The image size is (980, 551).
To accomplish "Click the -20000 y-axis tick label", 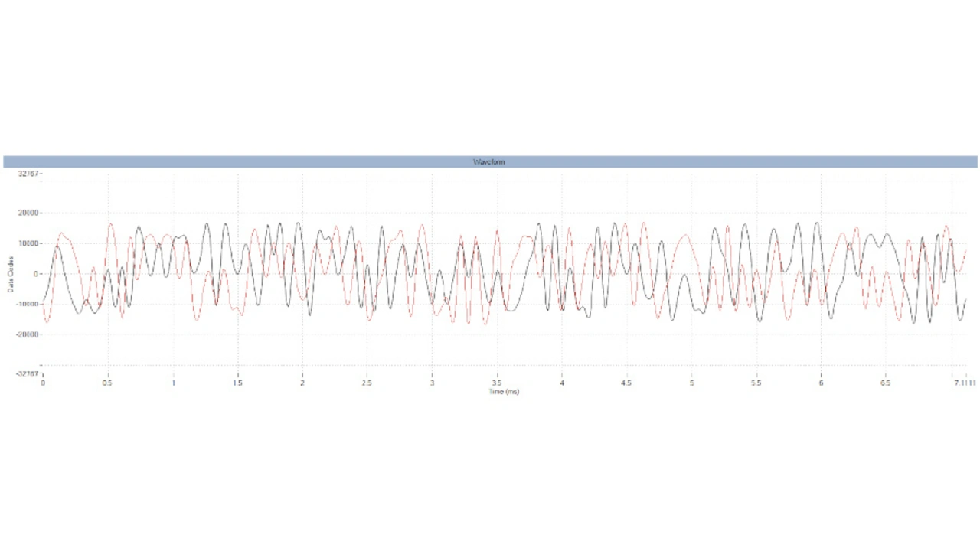I will point(28,335).
